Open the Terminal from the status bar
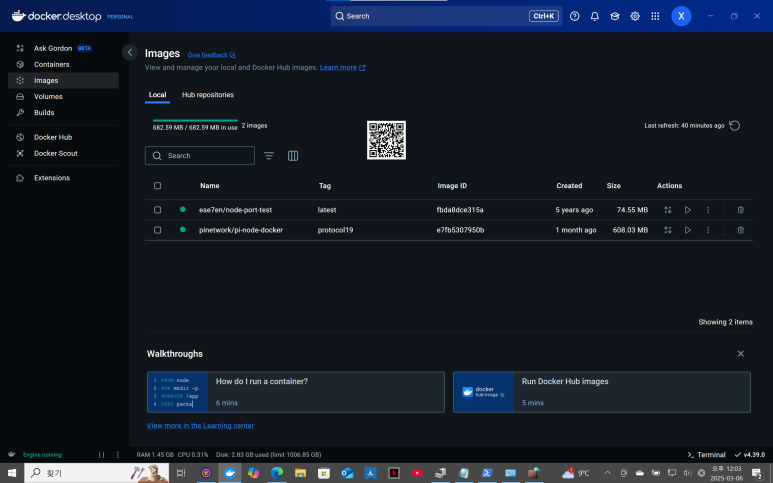Viewport: 773px width, 483px height. [x=706, y=455]
